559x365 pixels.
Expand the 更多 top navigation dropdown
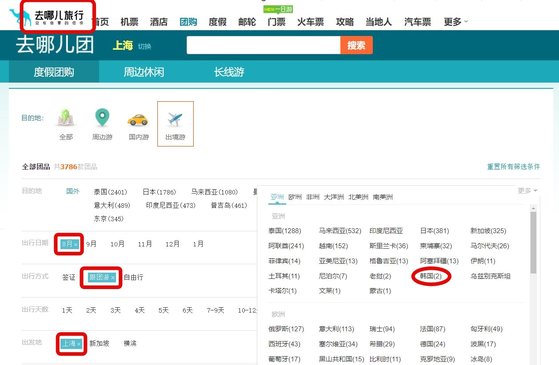coord(456,22)
